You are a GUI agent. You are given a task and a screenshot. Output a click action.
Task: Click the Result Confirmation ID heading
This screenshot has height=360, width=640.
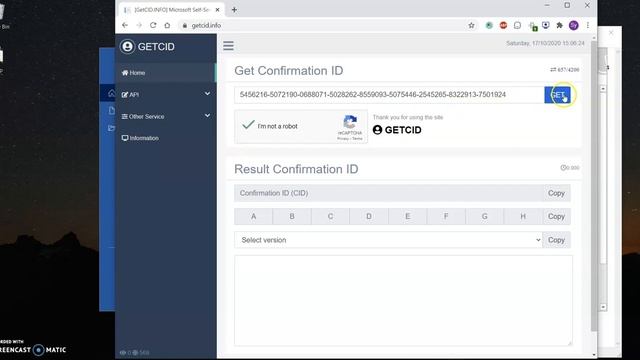click(x=296, y=169)
